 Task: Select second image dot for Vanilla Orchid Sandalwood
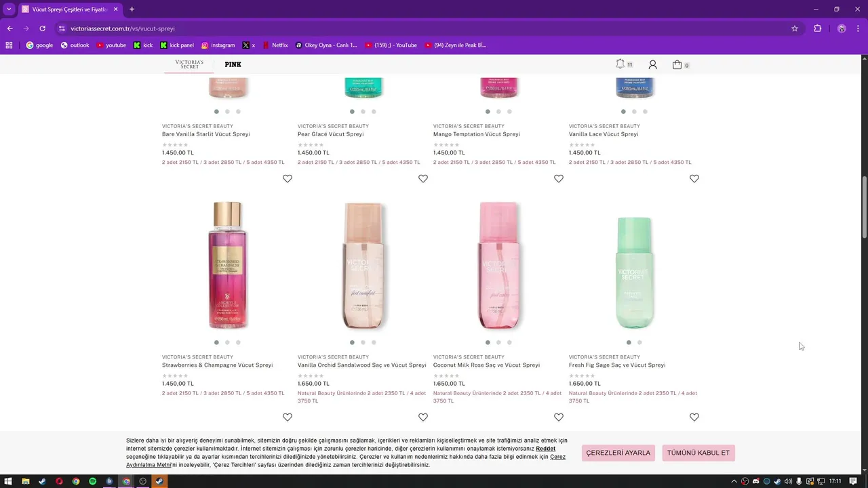click(363, 342)
